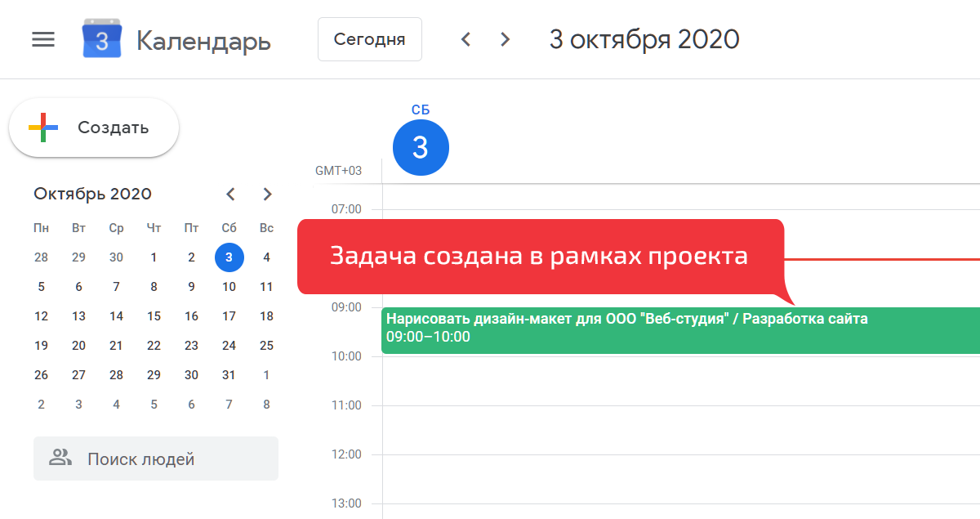
Task: Select October 22 in the mini calendar
Action: (x=154, y=346)
